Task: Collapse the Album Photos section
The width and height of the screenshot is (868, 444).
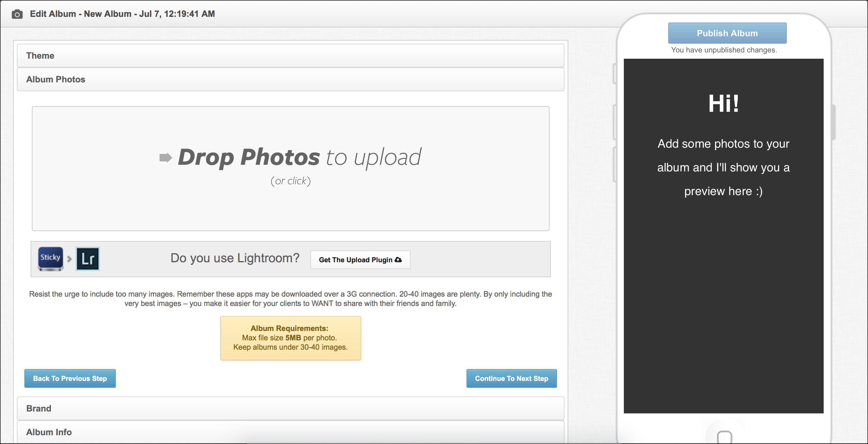Action: (290, 79)
